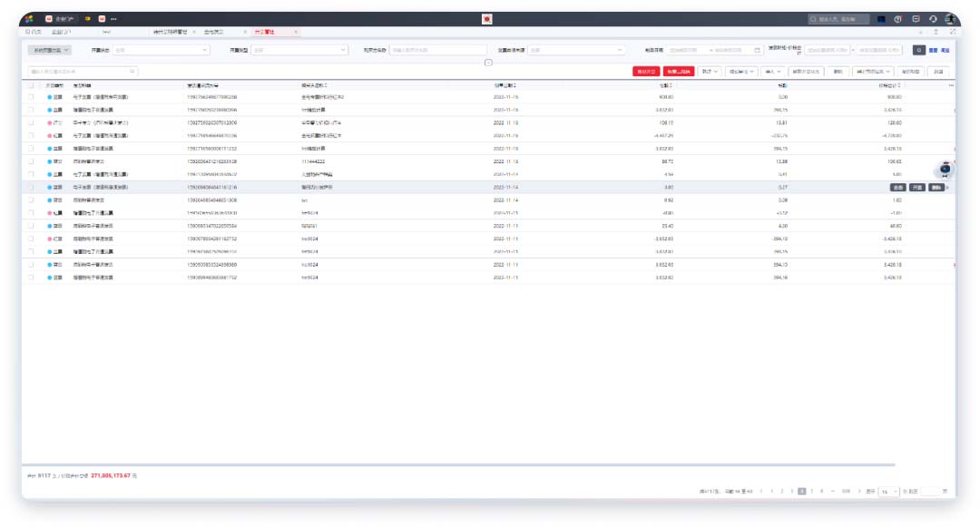Focus the table search input above the header row

[82, 71]
